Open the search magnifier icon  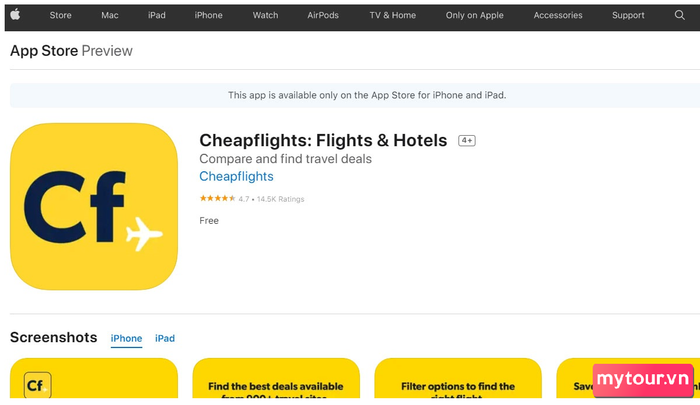pos(679,15)
